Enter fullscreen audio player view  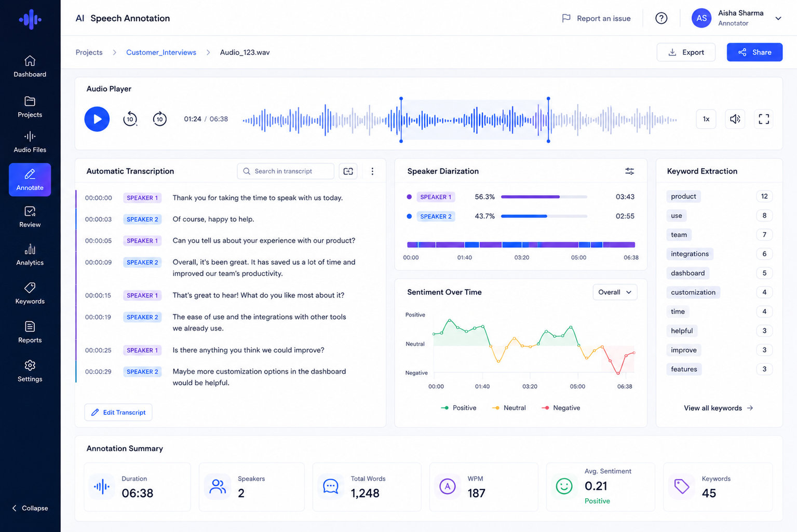[x=764, y=119]
